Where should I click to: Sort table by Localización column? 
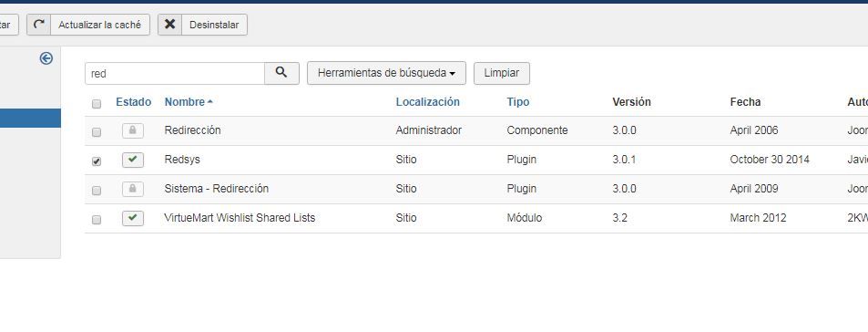[x=427, y=102]
